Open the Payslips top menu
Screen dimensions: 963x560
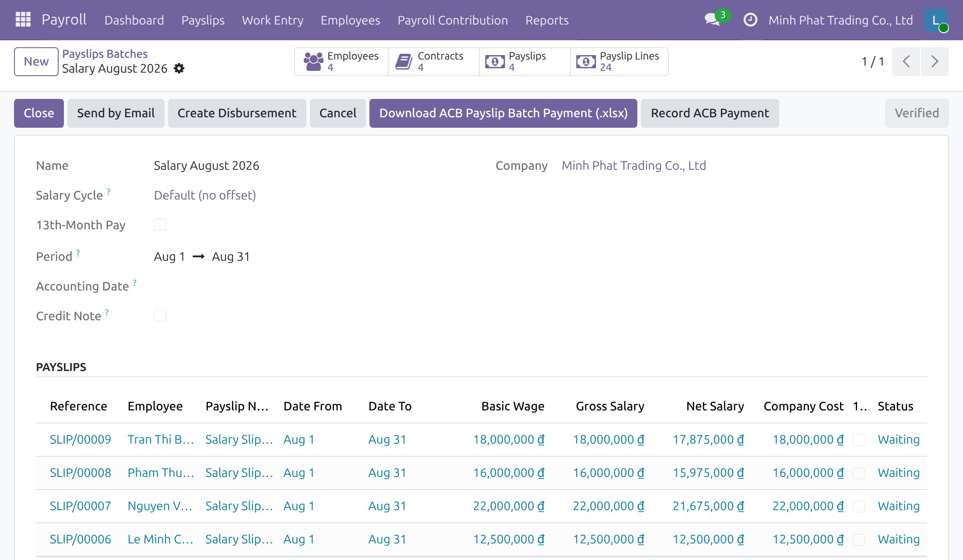[203, 20]
